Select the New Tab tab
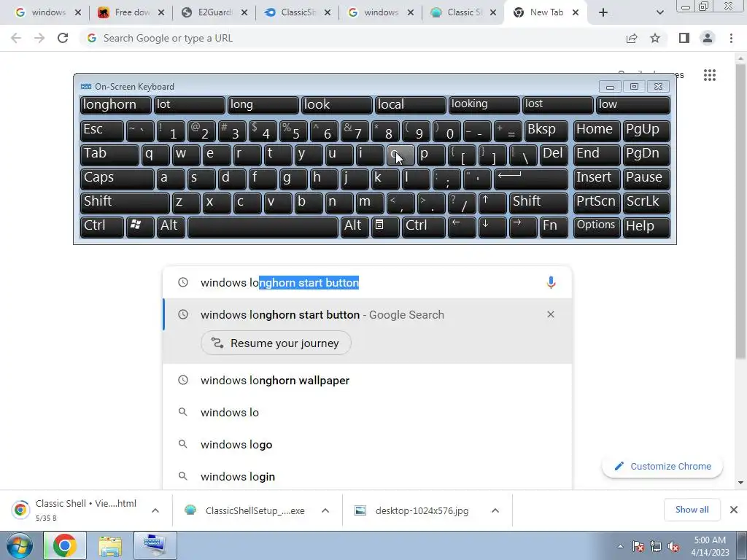The width and height of the screenshot is (747, 560). [546, 12]
